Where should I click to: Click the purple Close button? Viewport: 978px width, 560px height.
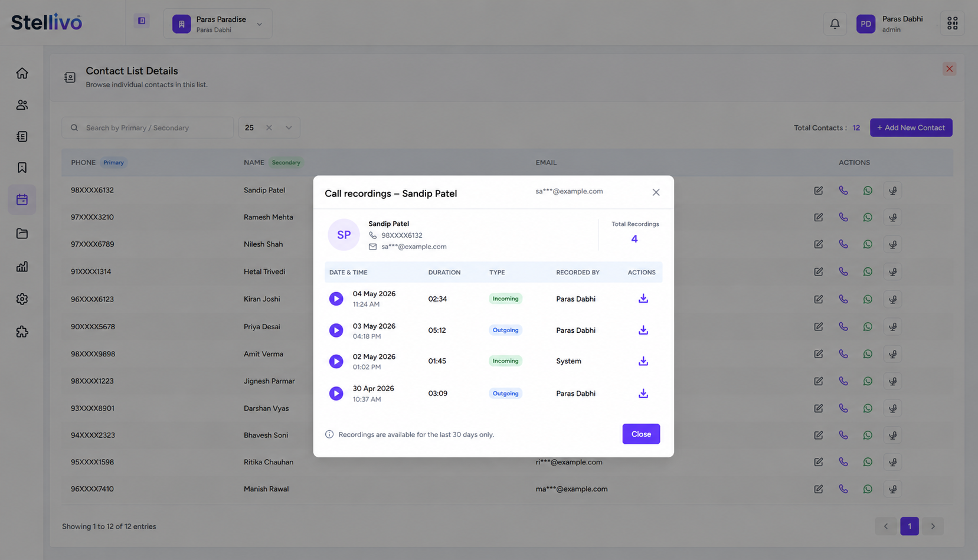point(641,434)
